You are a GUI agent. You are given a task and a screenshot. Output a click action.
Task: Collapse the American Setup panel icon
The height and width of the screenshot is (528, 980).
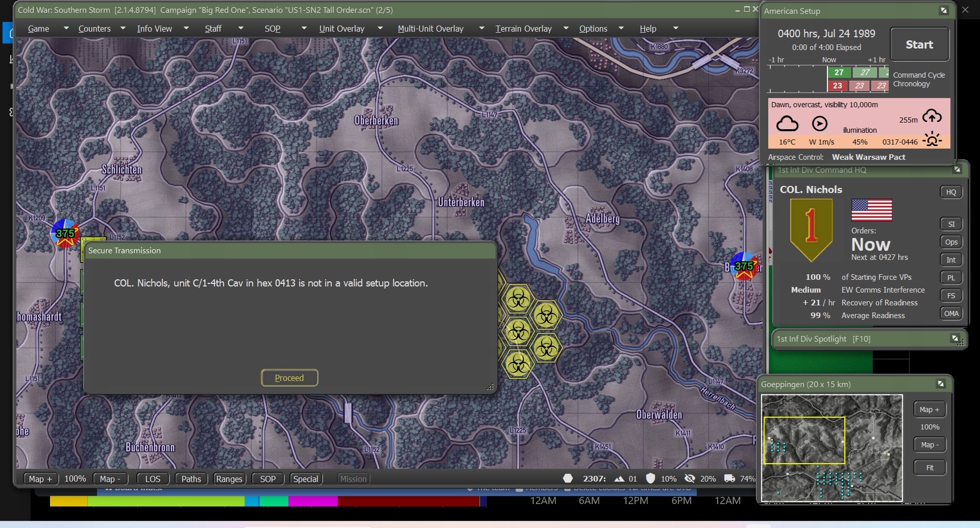pos(944,10)
